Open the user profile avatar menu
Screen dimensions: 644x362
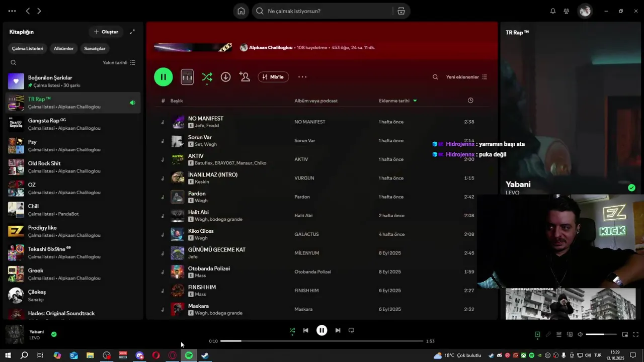pyautogui.click(x=585, y=11)
